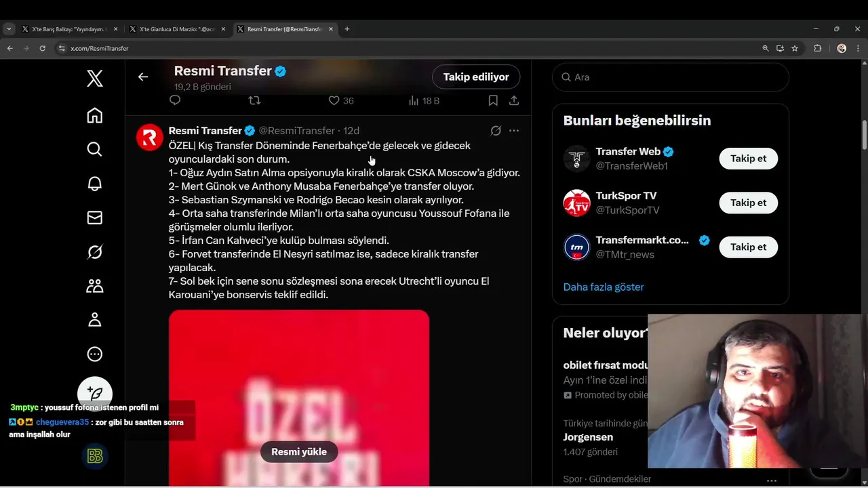Click the Grok explain icon on the tweet
Image resolution: width=868 pixels, height=488 pixels.
496,131
